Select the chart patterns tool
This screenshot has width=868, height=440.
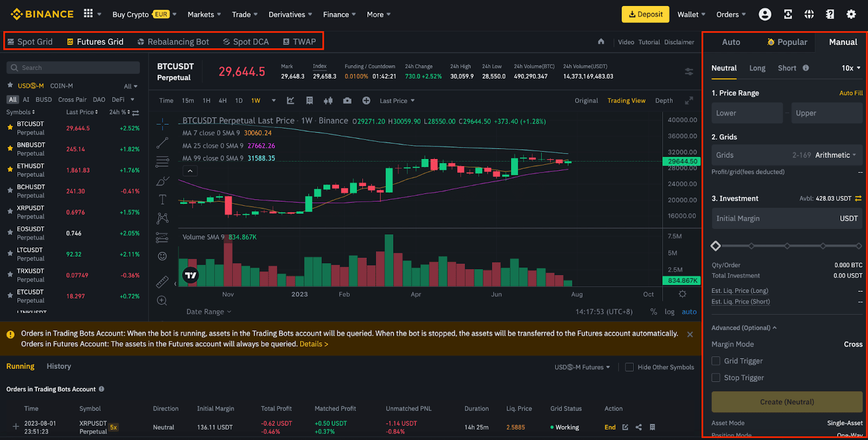pos(162,218)
